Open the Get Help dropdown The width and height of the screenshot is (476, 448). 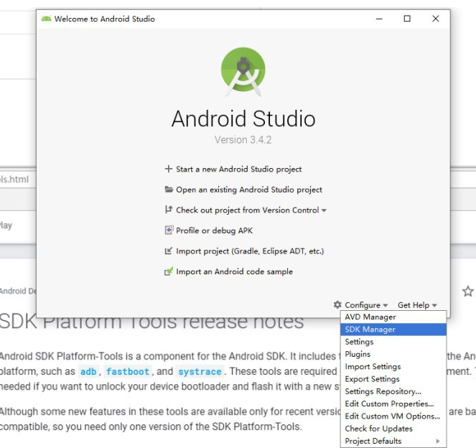point(417,305)
